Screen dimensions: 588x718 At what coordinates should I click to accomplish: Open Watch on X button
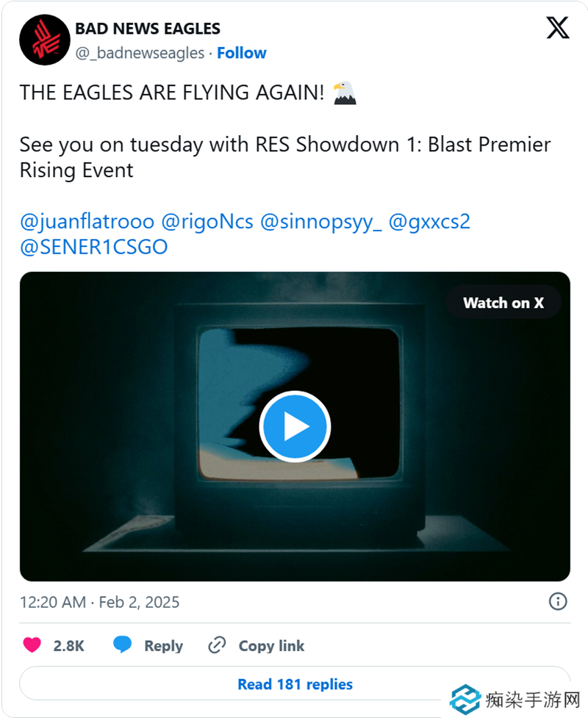tap(503, 303)
